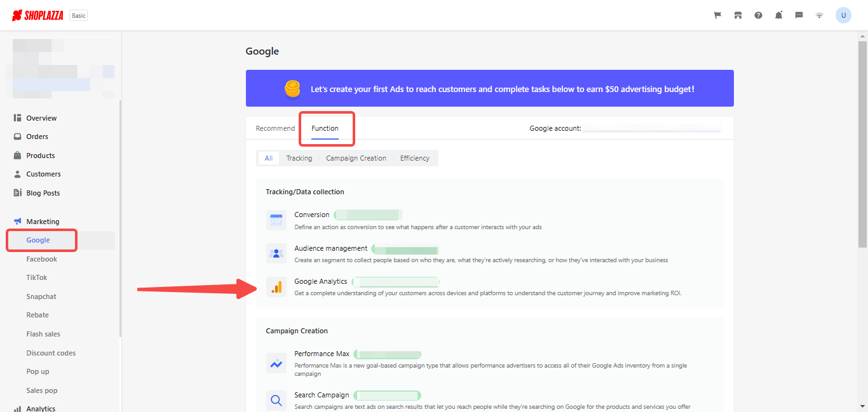The width and height of the screenshot is (868, 412).
Task: Click the Analytics bar chart icon in the sidebar
Action: 18,409
